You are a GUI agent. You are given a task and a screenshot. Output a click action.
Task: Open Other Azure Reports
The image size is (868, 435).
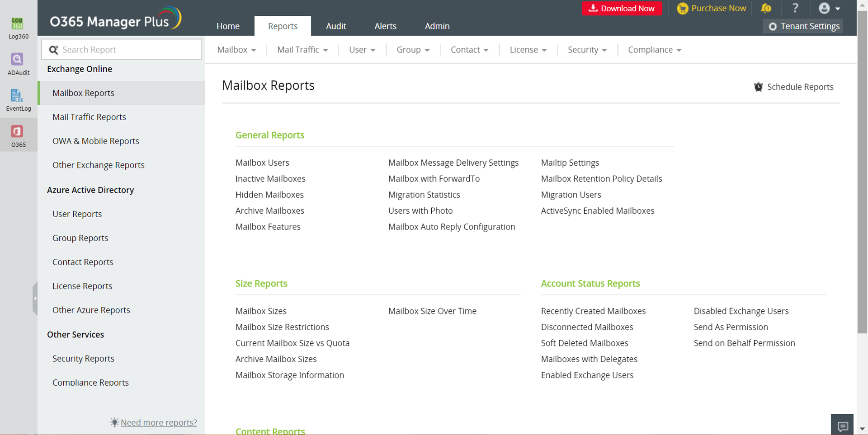(x=91, y=310)
